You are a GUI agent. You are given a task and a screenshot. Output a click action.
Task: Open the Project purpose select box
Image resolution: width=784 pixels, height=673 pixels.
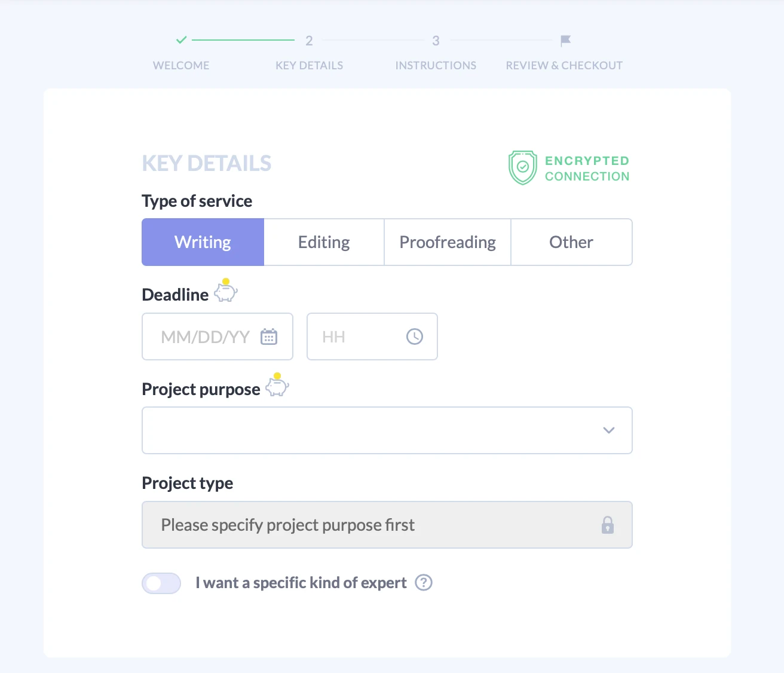tap(370, 430)
